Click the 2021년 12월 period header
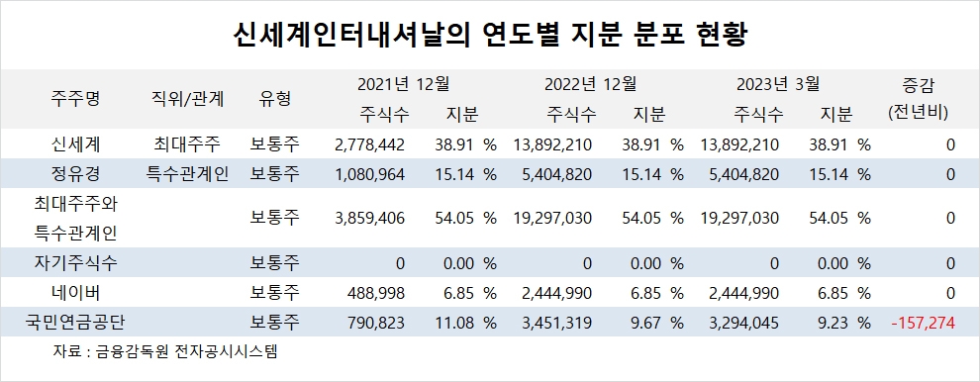This screenshot has width=980, height=382. [404, 84]
